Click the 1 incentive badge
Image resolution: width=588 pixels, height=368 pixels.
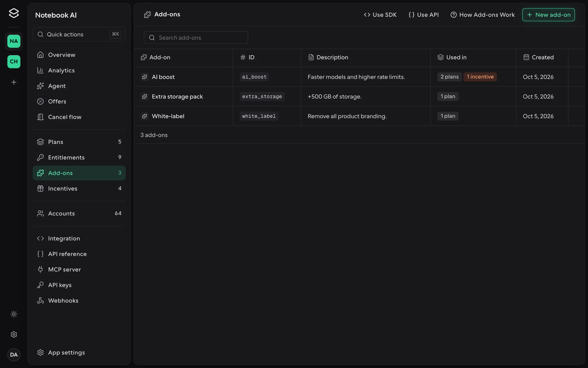click(480, 77)
